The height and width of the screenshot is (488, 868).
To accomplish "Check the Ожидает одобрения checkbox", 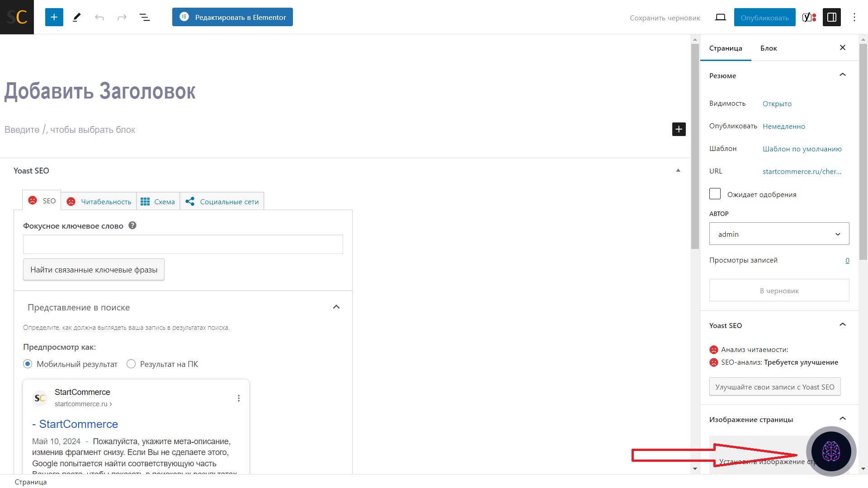I will click(715, 194).
